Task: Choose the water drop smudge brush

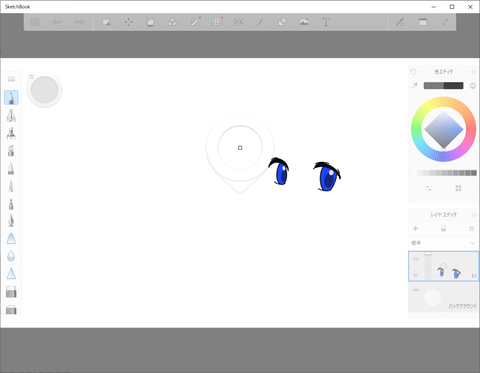Action: 11,256
